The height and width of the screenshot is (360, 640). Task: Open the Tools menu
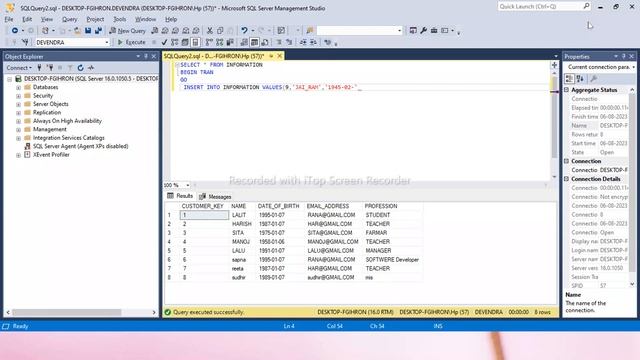120,19
